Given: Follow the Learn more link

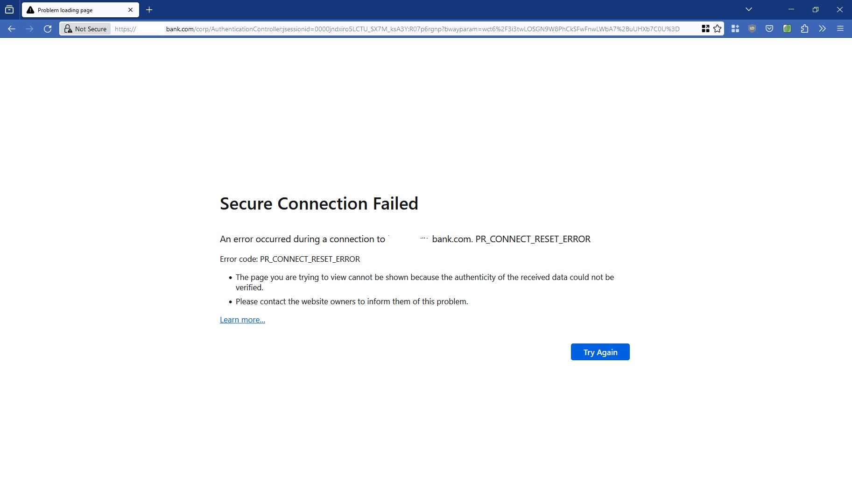Looking at the screenshot, I should coord(242,320).
